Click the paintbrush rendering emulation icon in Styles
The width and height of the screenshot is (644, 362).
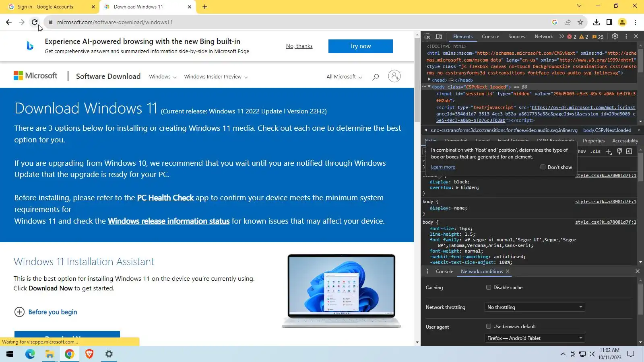pyautogui.click(x=619, y=151)
